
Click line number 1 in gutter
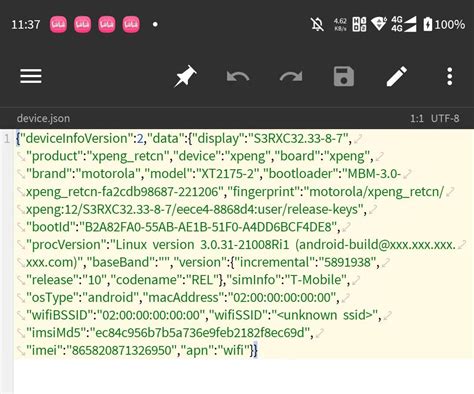(7, 138)
